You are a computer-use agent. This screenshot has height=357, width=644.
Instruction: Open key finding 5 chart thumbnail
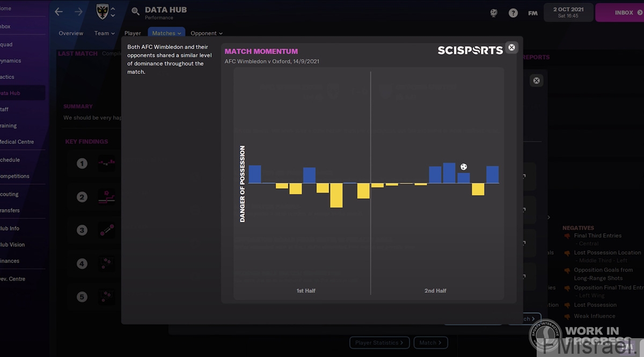(107, 296)
